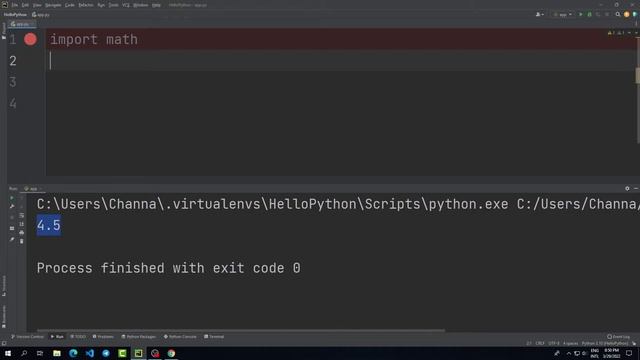Image resolution: width=640 pixels, height=360 pixels.
Task: Open the VCS menu
Action: (x=126, y=5)
